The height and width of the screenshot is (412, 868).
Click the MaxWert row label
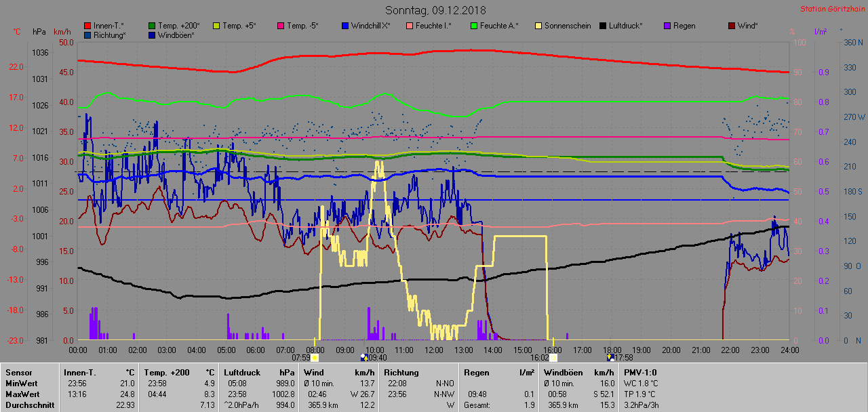pyautogui.click(x=23, y=394)
